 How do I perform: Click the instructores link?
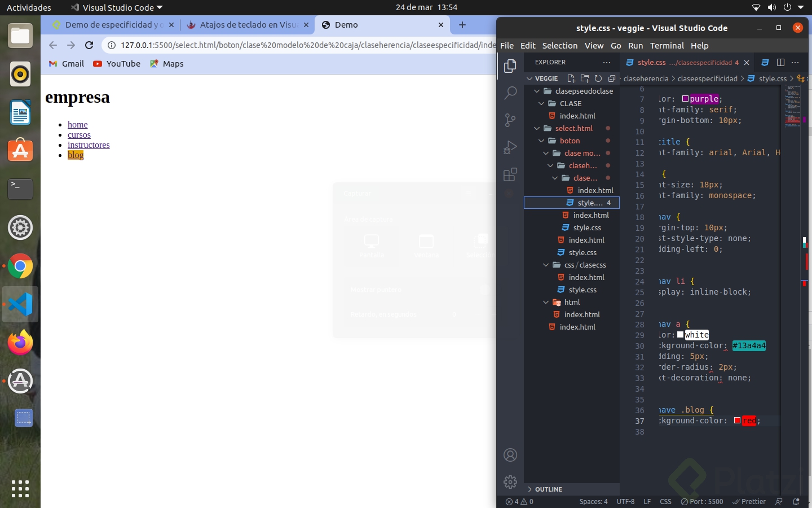click(x=89, y=145)
